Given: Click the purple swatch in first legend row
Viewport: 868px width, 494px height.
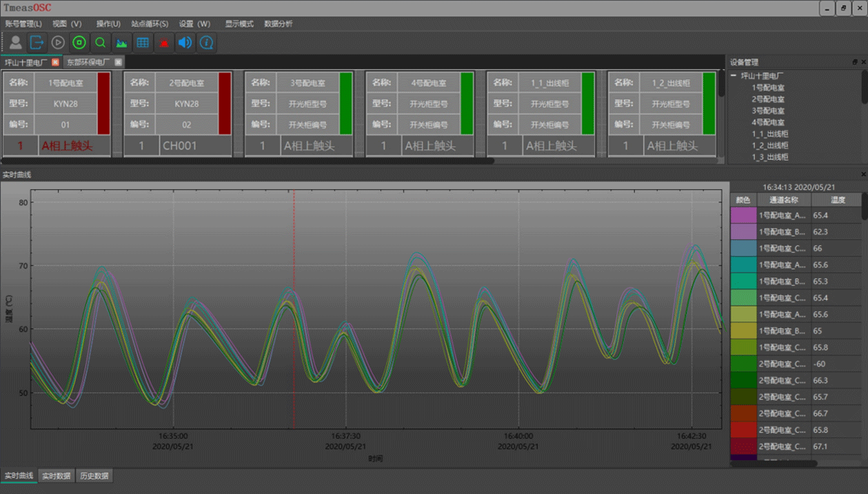Looking at the screenshot, I should [x=743, y=215].
